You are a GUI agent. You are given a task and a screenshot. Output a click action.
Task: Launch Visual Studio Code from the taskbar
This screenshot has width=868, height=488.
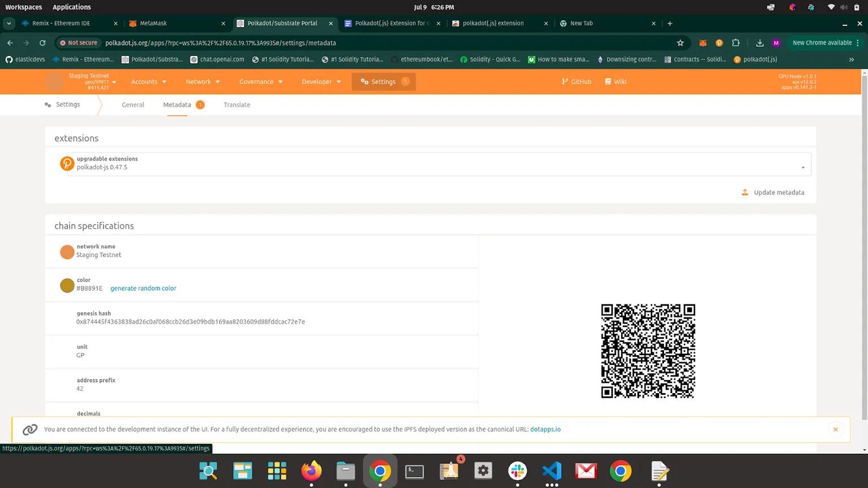(x=552, y=470)
